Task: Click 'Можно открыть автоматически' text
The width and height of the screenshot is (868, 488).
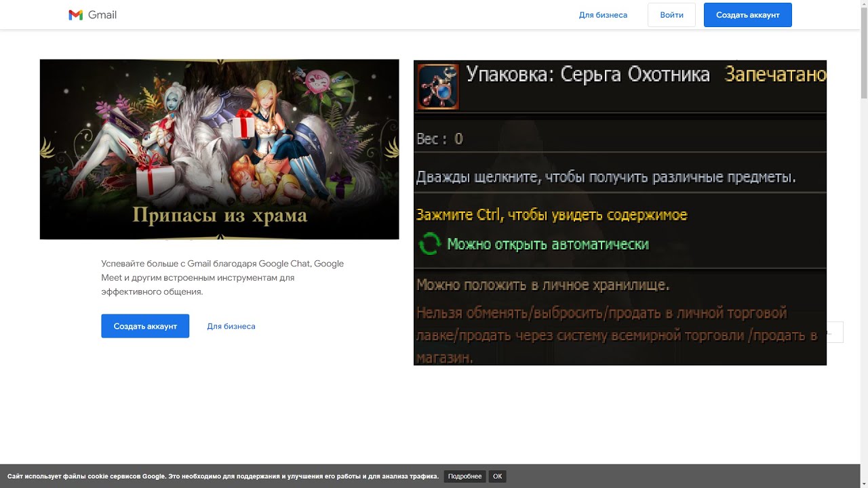Action: click(x=548, y=244)
